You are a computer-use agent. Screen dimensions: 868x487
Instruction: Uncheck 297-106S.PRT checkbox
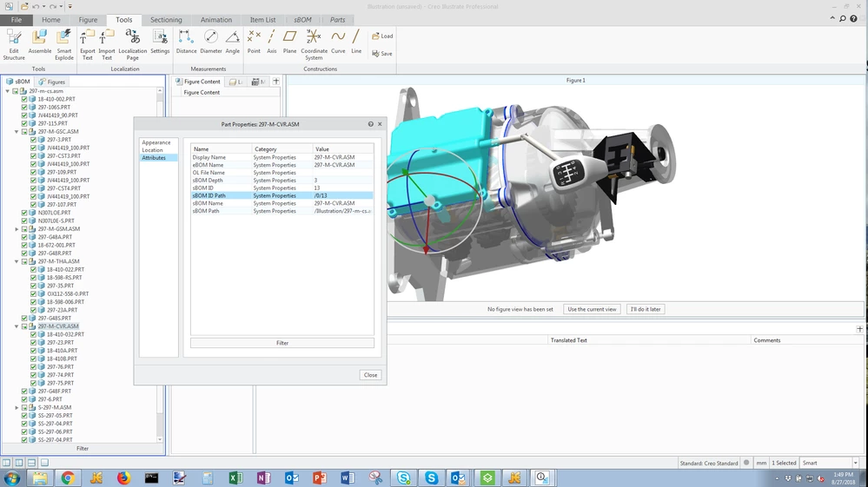click(24, 108)
